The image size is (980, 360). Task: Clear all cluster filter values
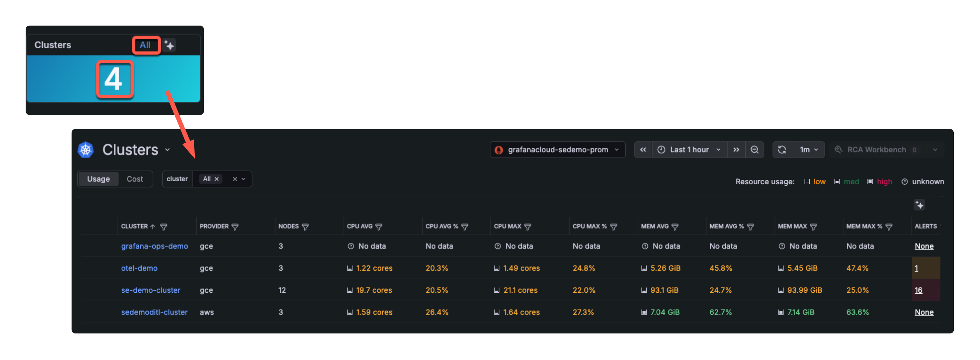(x=235, y=179)
